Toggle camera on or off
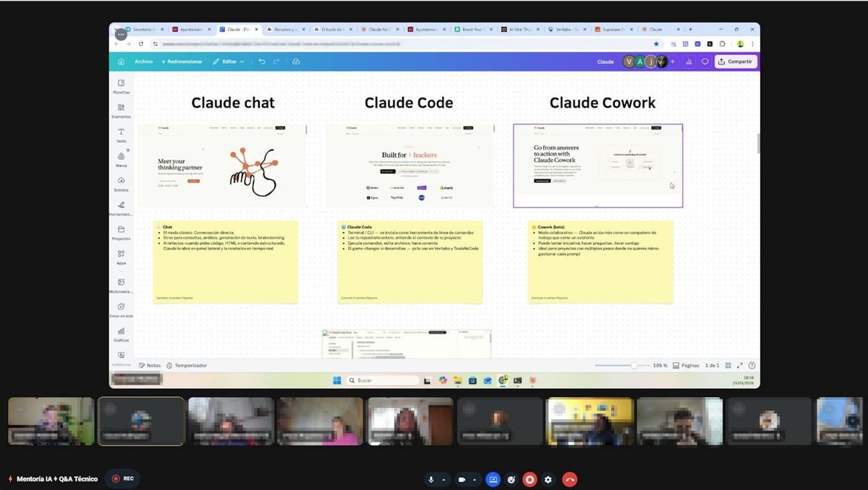 pos(461,479)
